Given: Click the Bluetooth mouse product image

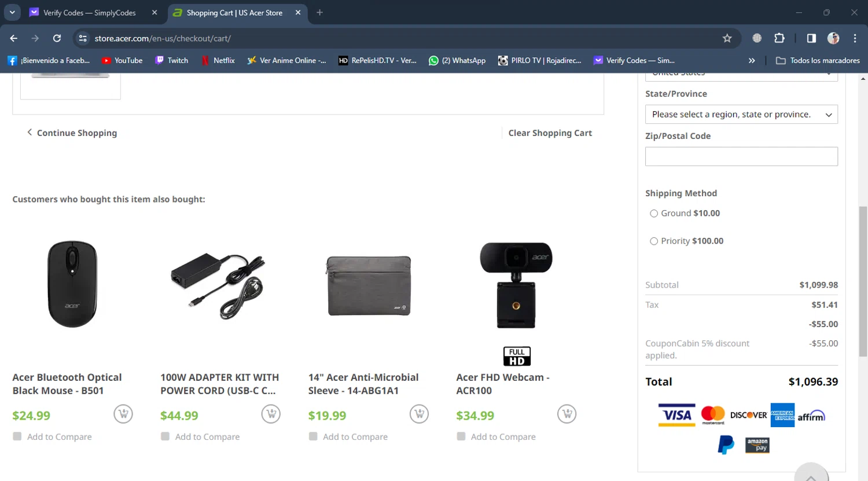Looking at the screenshot, I should click(72, 284).
